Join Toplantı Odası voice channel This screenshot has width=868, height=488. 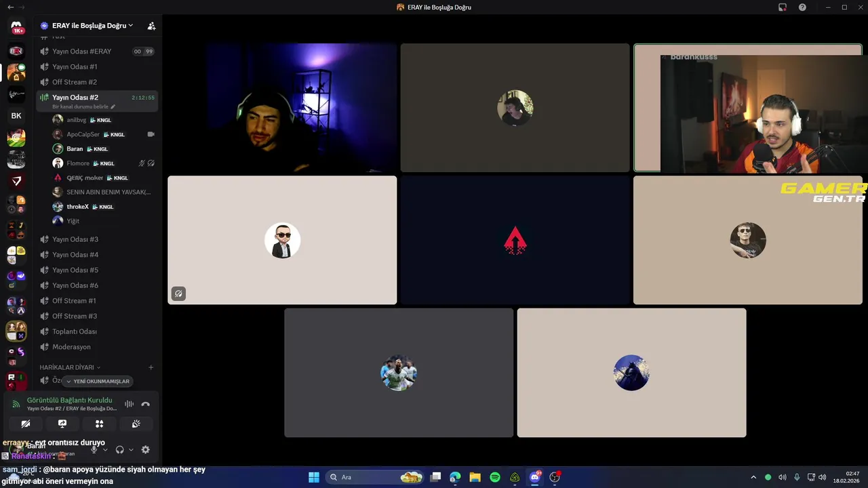click(97, 331)
